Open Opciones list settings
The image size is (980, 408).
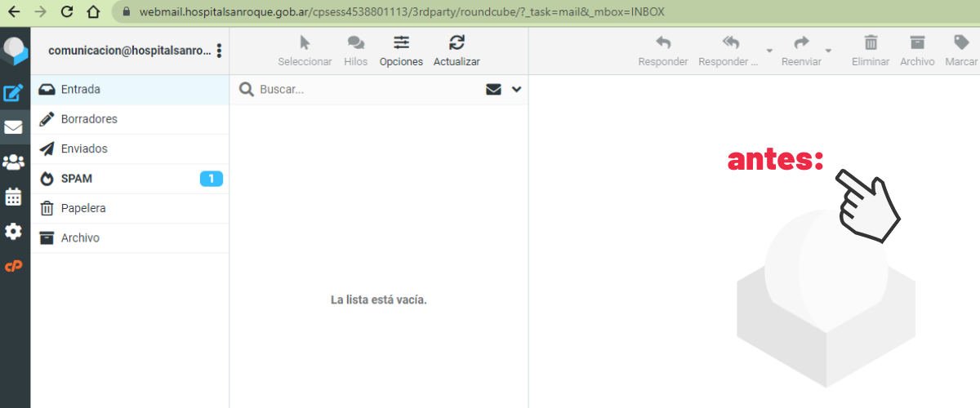(x=401, y=51)
